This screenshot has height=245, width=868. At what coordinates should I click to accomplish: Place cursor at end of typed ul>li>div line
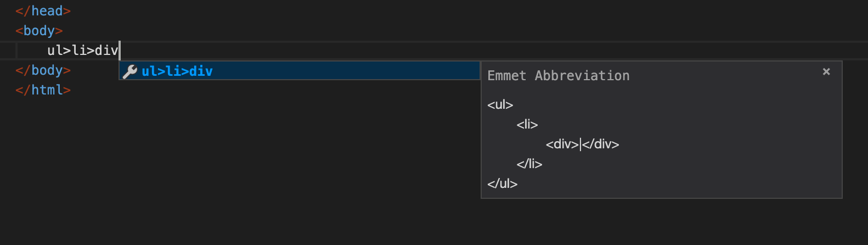[x=119, y=51]
